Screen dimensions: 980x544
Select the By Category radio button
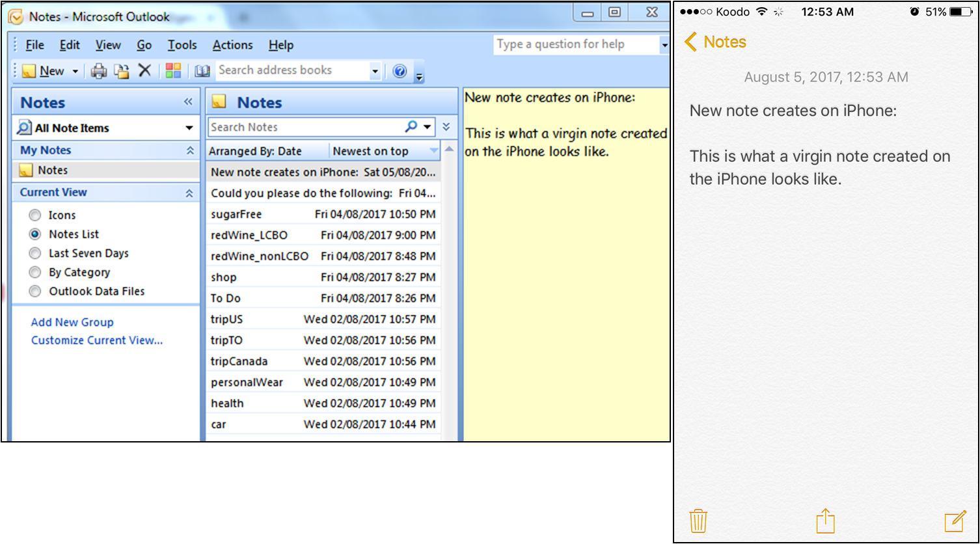click(35, 272)
